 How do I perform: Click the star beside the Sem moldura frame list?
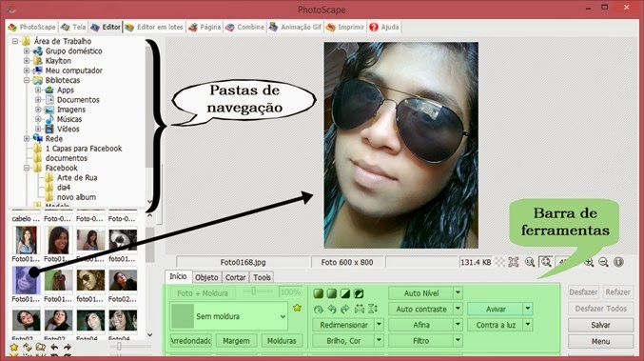click(298, 308)
